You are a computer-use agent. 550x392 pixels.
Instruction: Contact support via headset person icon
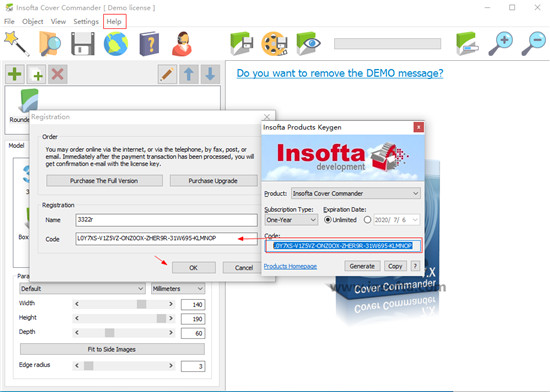point(182,43)
